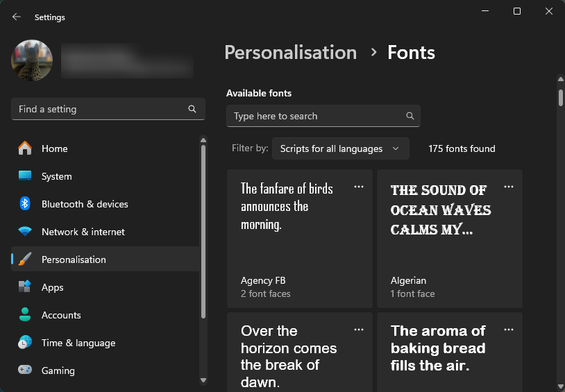Viewport: 565px width, 392px height.
Task: Click the back arrow in Settings header
Action: pos(17,17)
